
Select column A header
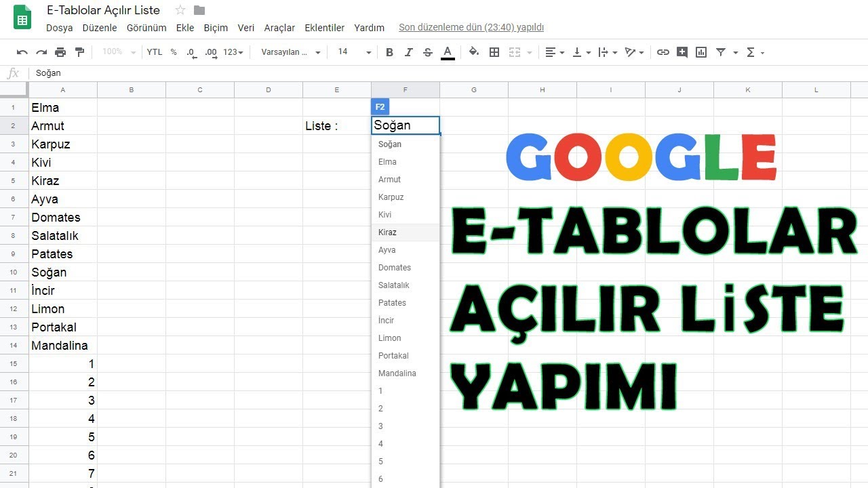[63, 90]
